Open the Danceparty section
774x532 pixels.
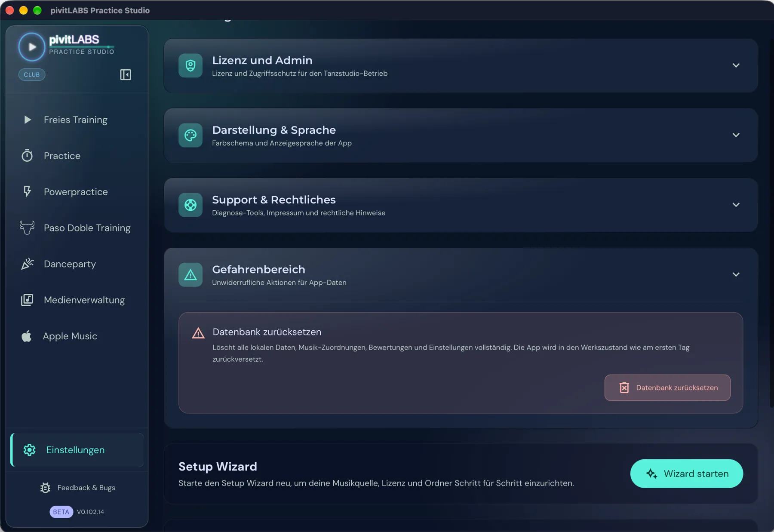click(x=77, y=264)
